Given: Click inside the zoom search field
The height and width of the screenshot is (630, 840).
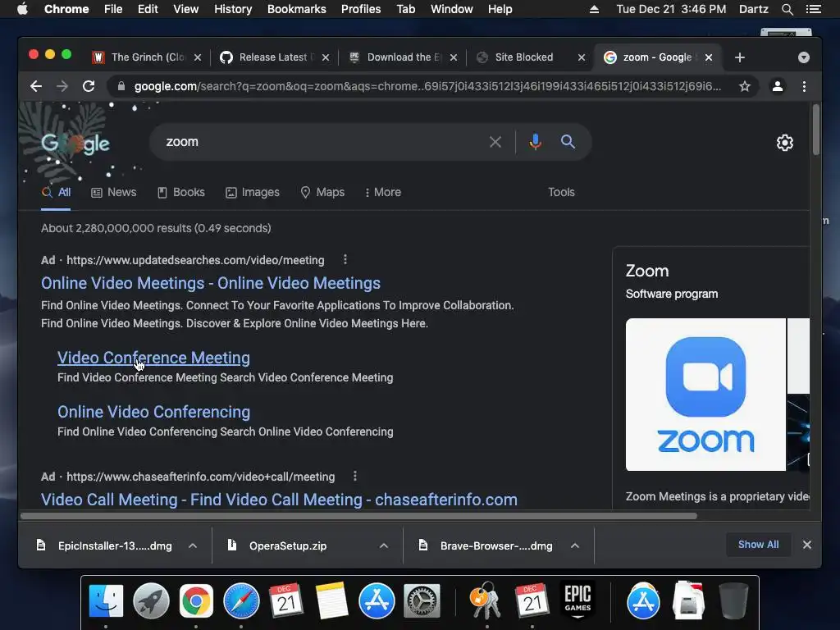Looking at the screenshot, I should [x=322, y=142].
